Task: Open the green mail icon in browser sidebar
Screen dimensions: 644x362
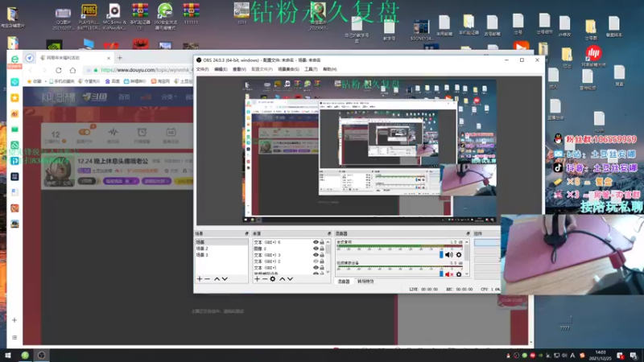Action: 14,130
